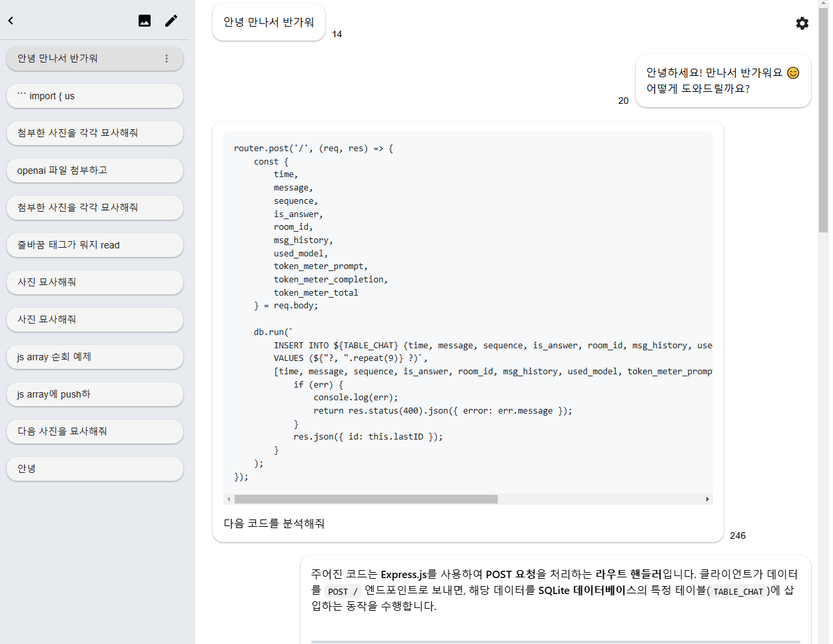833x644 pixels.
Task: Click token count '246'
Action: (738, 535)
